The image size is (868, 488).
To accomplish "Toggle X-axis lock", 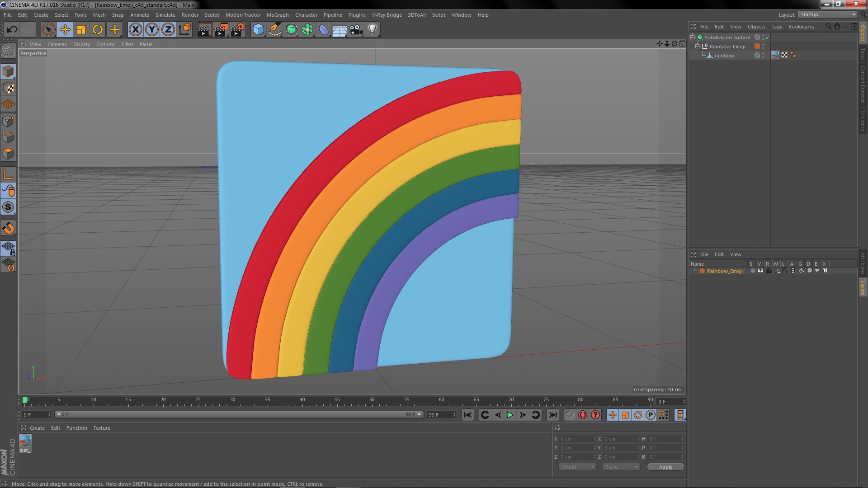I will 135,30.
